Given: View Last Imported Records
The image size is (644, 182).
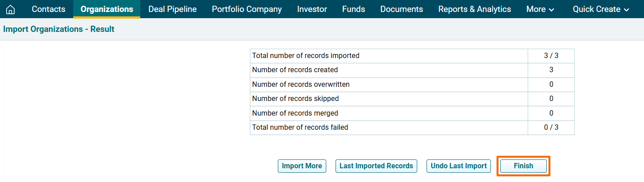Looking at the screenshot, I should [x=376, y=166].
